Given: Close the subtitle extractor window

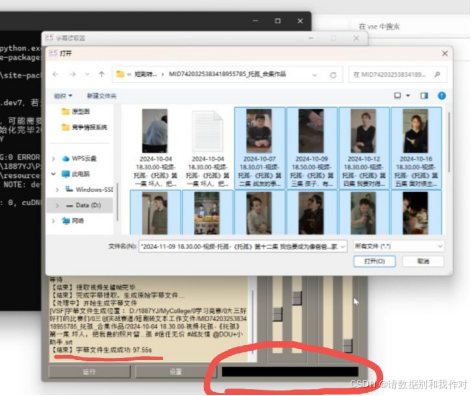Looking at the screenshot, I should click(x=356, y=38).
